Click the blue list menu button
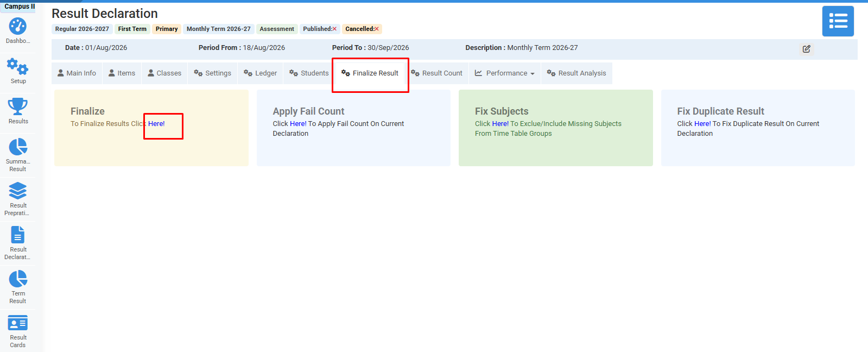The height and width of the screenshot is (352, 868). click(x=838, y=21)
